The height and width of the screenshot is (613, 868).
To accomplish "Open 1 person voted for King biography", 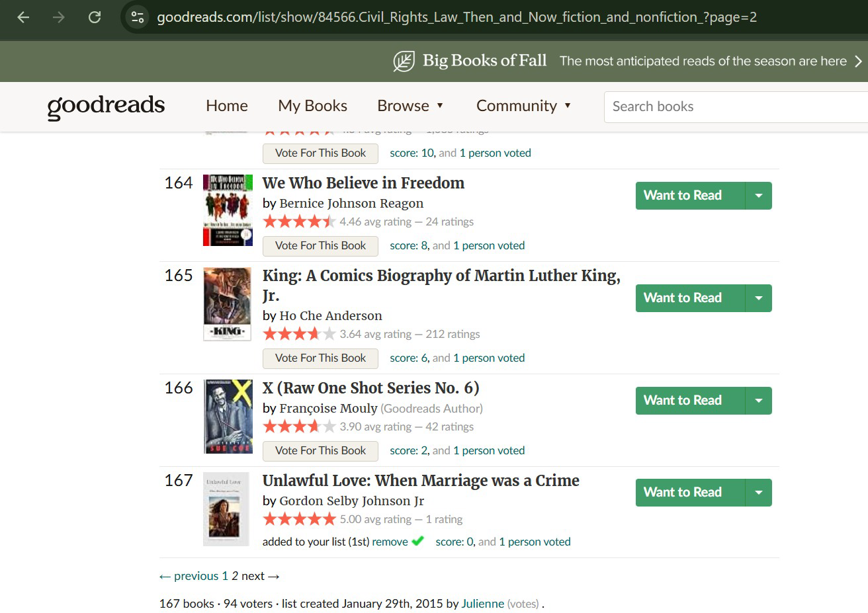I will [489, 358].
